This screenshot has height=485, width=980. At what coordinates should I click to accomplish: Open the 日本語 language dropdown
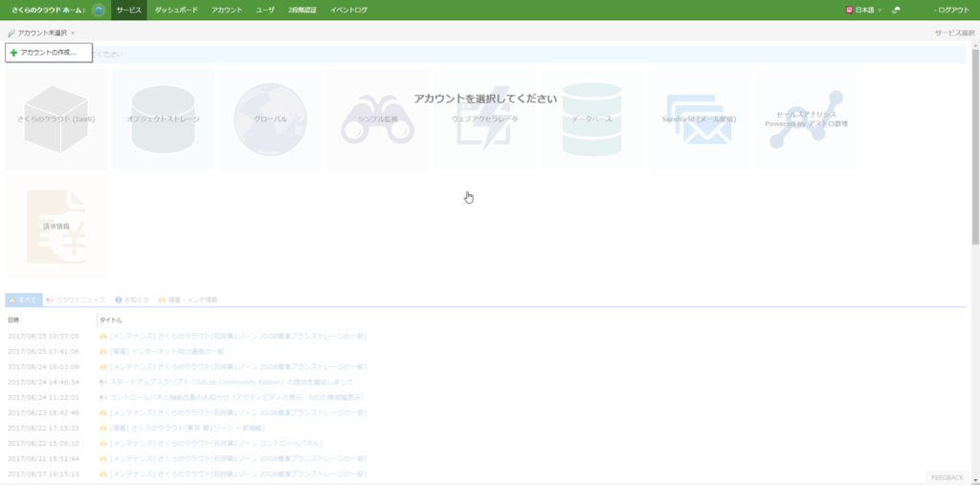(x=864, y=10)
